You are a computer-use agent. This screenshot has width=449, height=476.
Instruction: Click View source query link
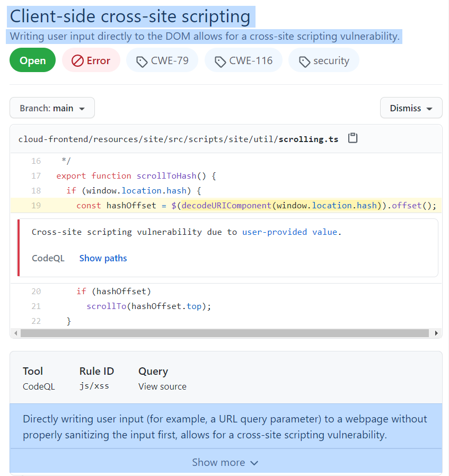(x=162, y=386)
